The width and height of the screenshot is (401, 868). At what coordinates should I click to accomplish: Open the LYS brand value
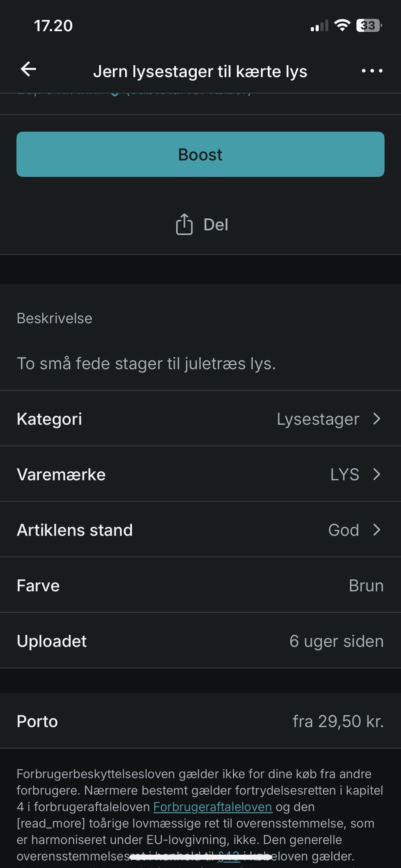pyautogui.click(x=345, y=475)
